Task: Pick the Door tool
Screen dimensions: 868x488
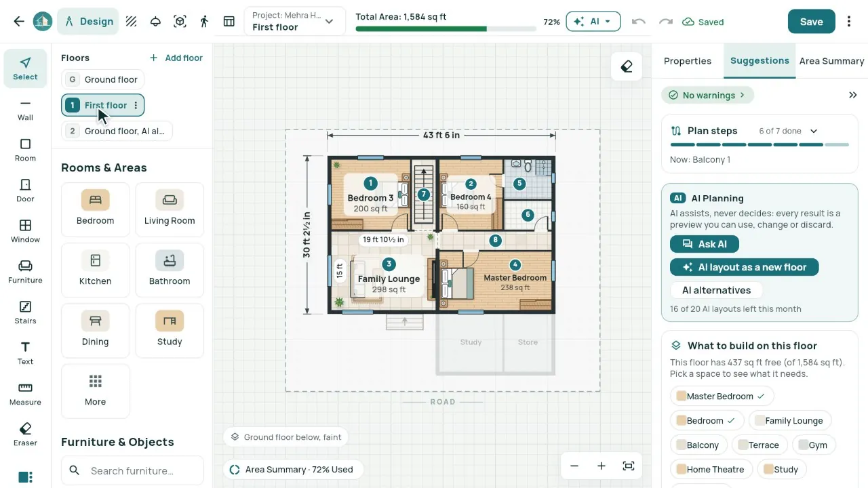Action: [x=25, y=190]
